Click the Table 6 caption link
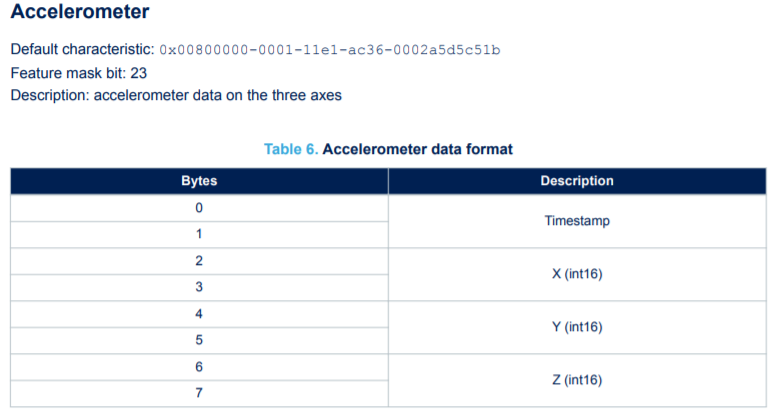Image resolution: width=773 pixels, height=415 pixels. coord(291,149)
